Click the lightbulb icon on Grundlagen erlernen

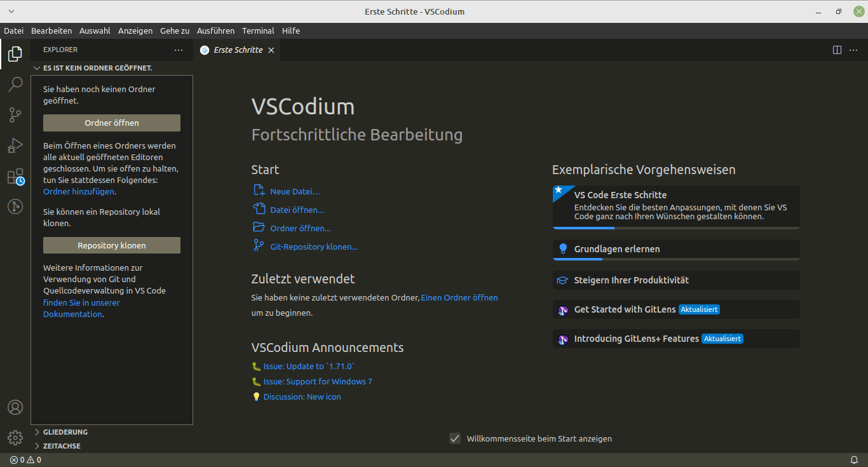tap(562, 249)
